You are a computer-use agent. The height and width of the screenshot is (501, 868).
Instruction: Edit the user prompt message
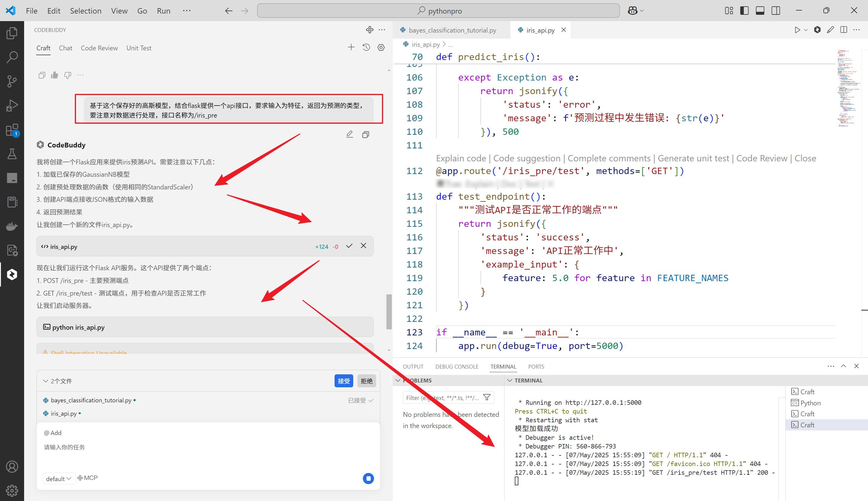(350, 134)
